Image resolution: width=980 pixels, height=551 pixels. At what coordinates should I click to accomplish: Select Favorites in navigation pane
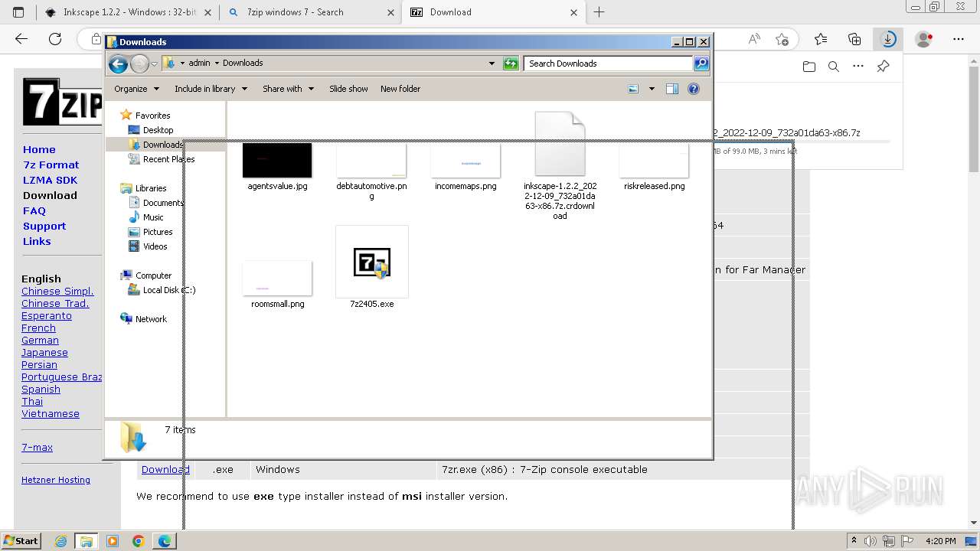[x=152, y=116]
